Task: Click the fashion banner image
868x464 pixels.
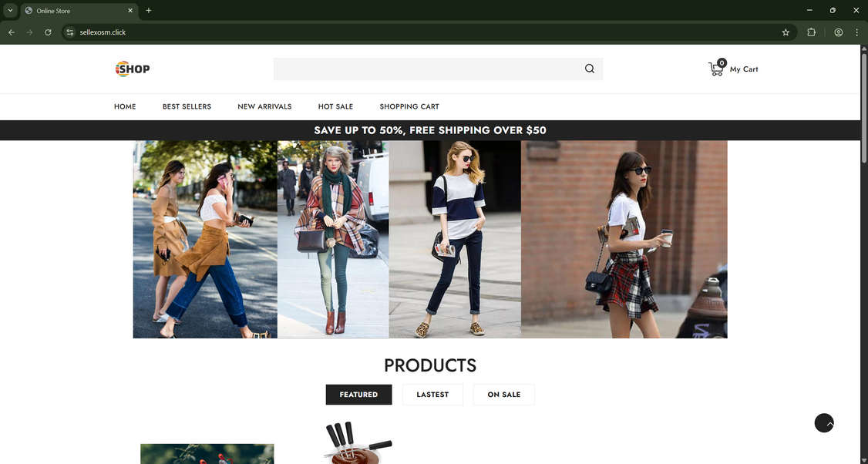Action: tap(430, 239)
